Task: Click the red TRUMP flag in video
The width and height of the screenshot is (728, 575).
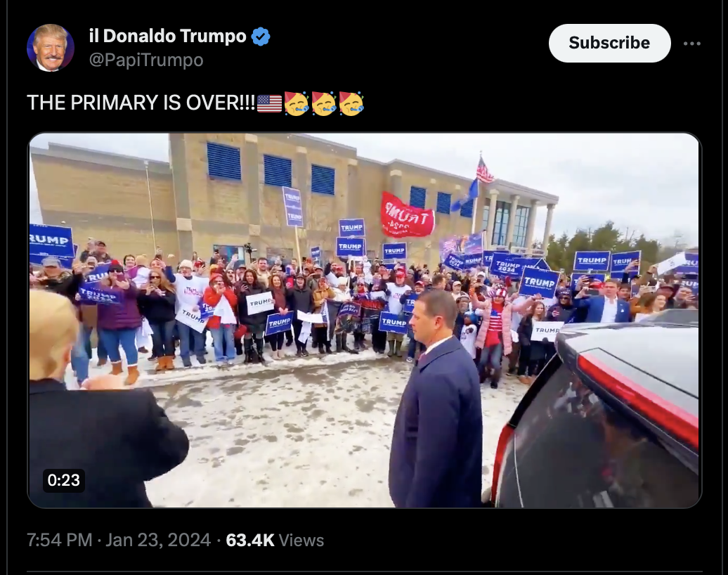Action: [407, 216]
